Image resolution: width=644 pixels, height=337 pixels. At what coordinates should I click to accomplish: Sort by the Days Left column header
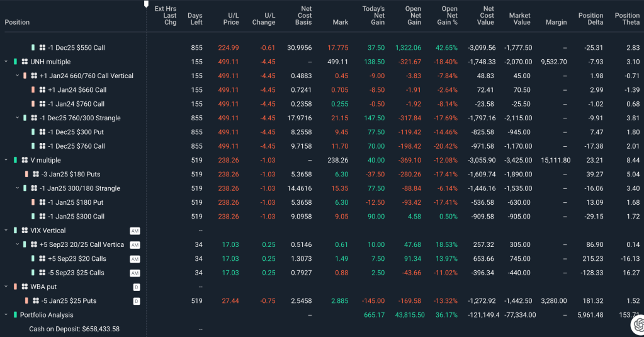click(x=195, y=19)
